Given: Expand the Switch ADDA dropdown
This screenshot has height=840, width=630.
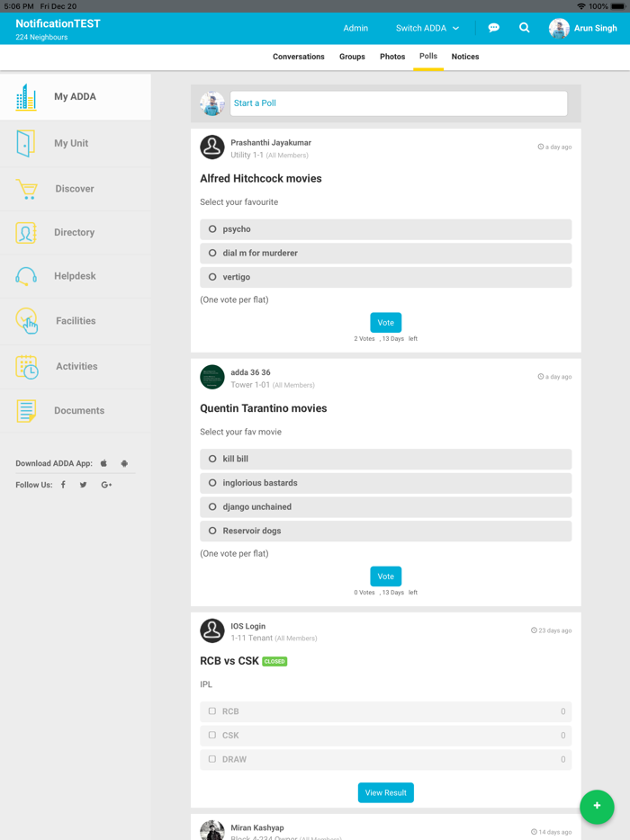Looking at the screenshot, I should (x=427, y=28).
